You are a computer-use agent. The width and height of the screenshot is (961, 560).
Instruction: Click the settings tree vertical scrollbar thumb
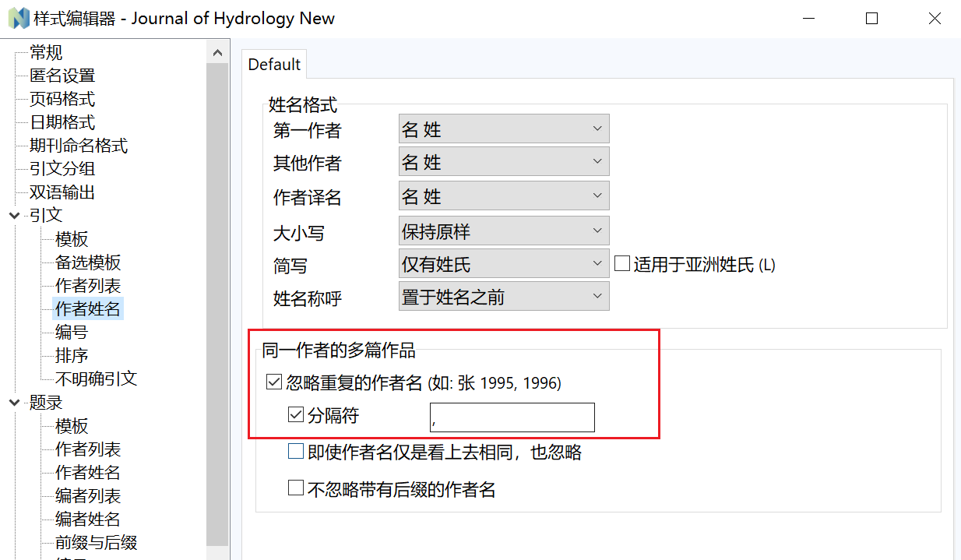tap(218, 305)
